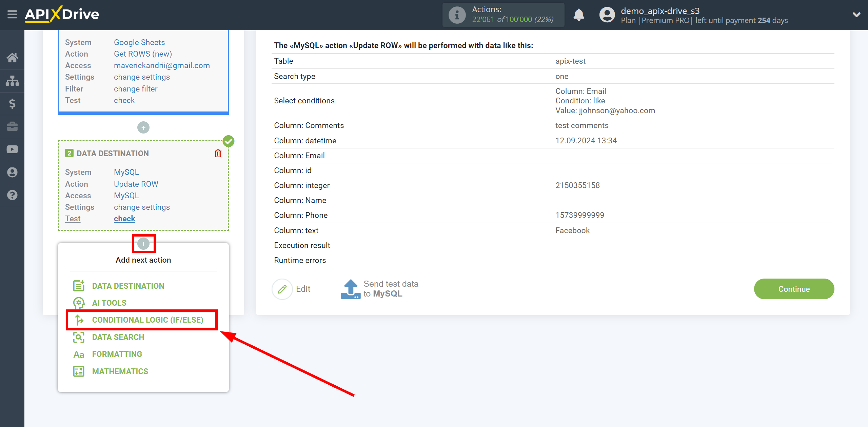
Task: Click the Data Destination menu icon
Action: [79, 286]
